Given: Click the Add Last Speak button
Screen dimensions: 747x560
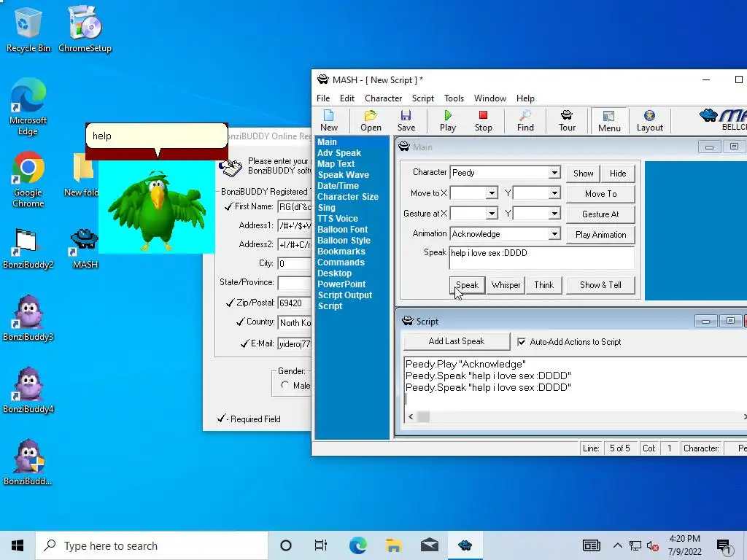Looking at the screenshot, I should (457, 341).
